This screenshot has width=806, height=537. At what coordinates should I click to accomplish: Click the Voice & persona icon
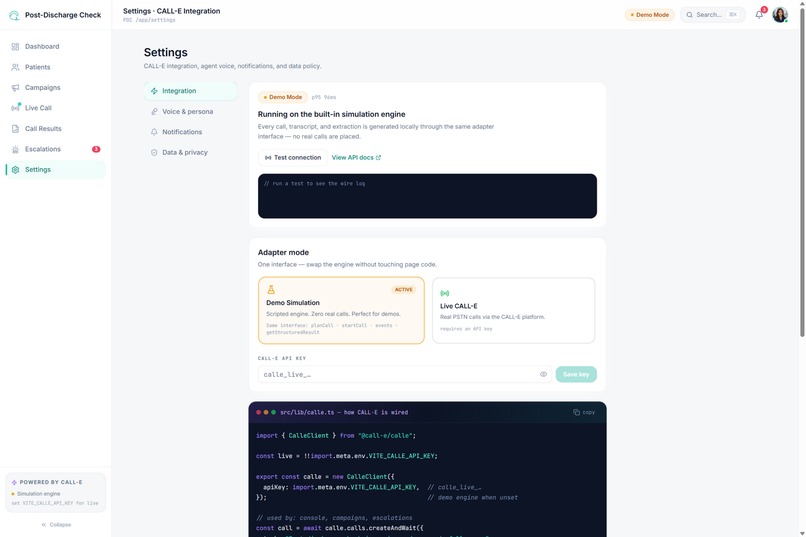[x=154, y=112]
